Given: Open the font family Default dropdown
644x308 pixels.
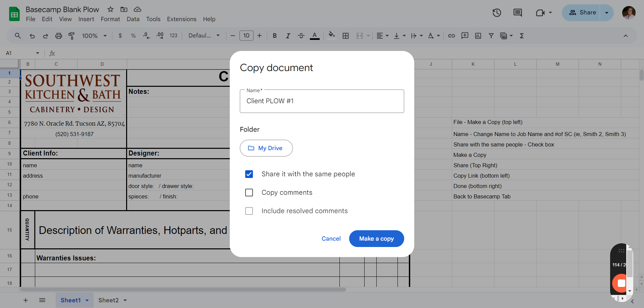Looking at the screenshot, I should pos(204,36).
